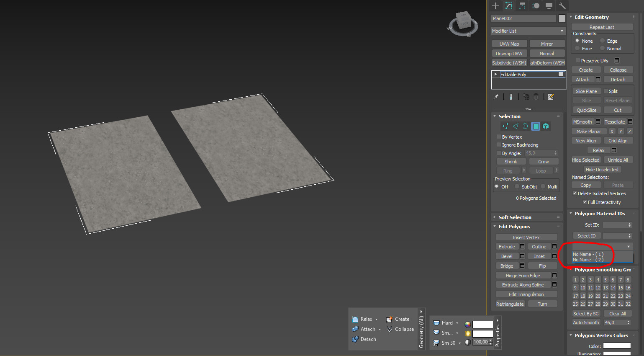The width and height of the screenshot is (644, 356).
Task: Open MSmooth settings box
Action: [x=598, y=122]
